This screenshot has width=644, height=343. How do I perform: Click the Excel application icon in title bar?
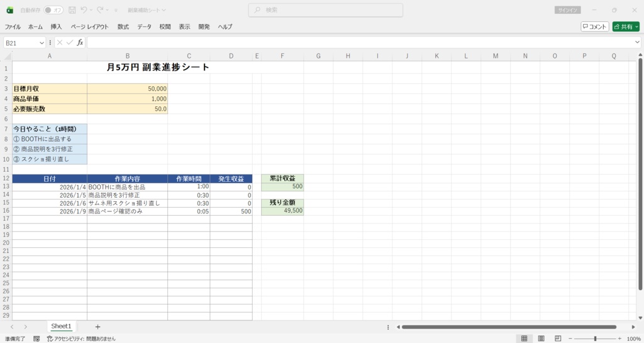pyautogui.click(x=10, y=10)
